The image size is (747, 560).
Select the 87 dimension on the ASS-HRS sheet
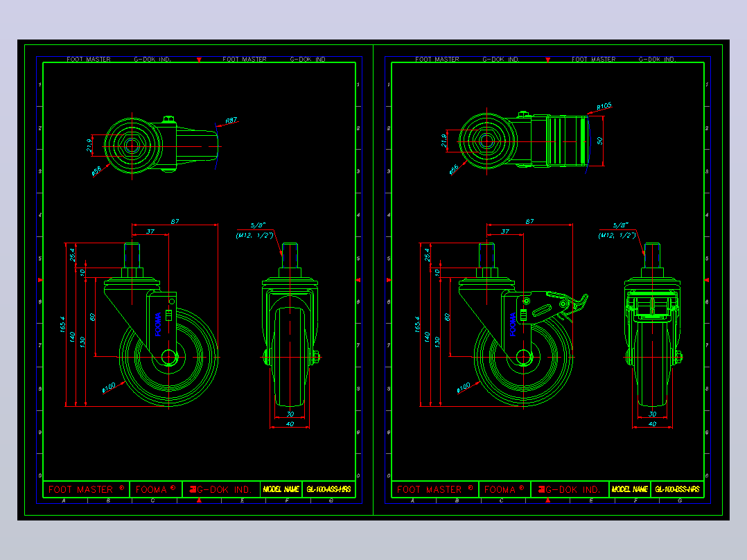click(x=175, y=221)
